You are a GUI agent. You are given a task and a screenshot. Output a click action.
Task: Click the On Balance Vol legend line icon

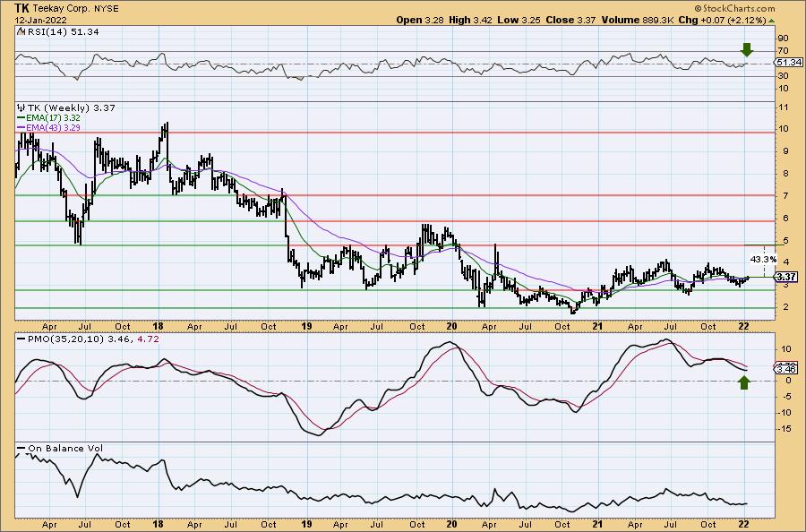pos(21,449)
